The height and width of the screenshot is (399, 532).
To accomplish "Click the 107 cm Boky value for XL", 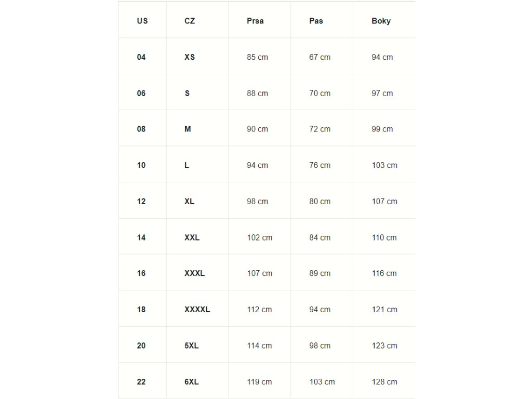I will pyautogui.click(x=384, y=202).
